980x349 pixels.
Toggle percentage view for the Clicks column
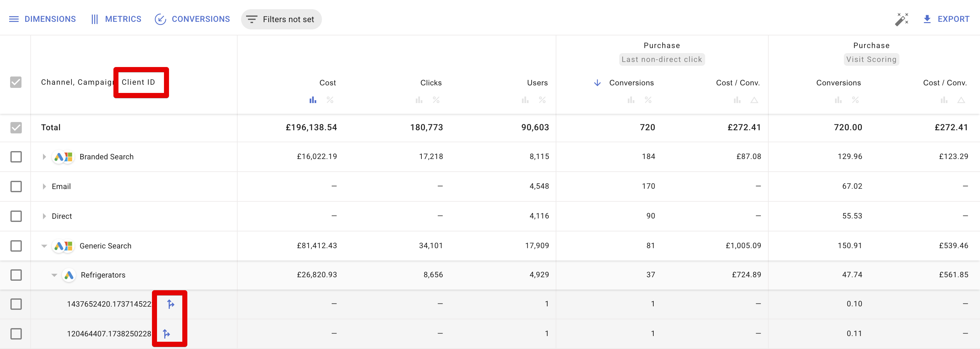click(x=436, y=100)
